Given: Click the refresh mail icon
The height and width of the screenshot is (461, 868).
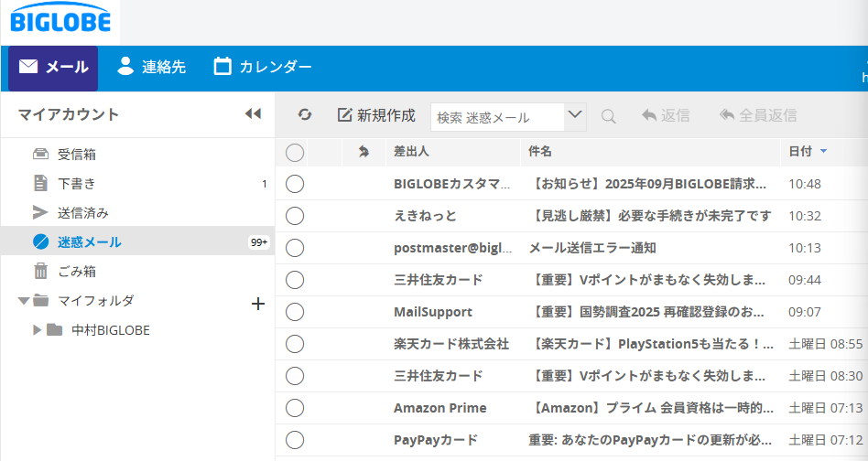Looking at the screenshot, I should [305, 115].
